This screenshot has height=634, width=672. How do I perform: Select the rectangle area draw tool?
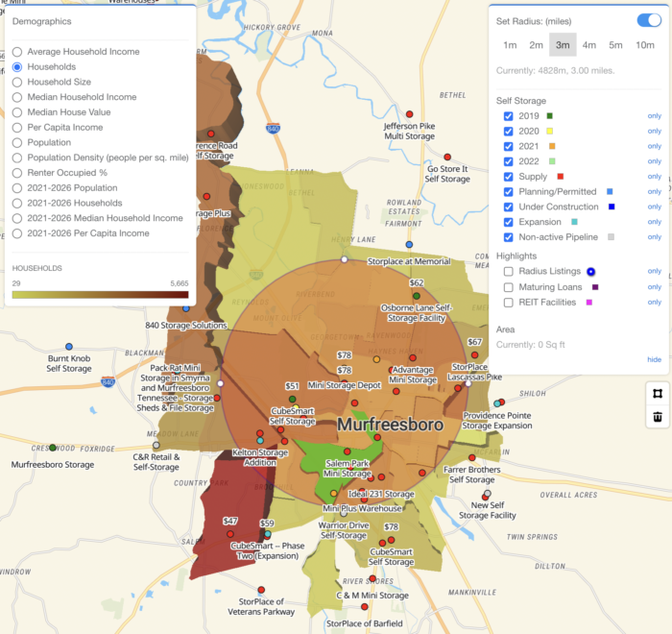click(x=658, y=392)
